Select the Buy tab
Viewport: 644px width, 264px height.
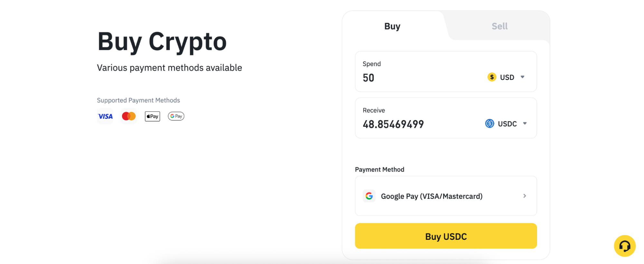coord(392,26)
